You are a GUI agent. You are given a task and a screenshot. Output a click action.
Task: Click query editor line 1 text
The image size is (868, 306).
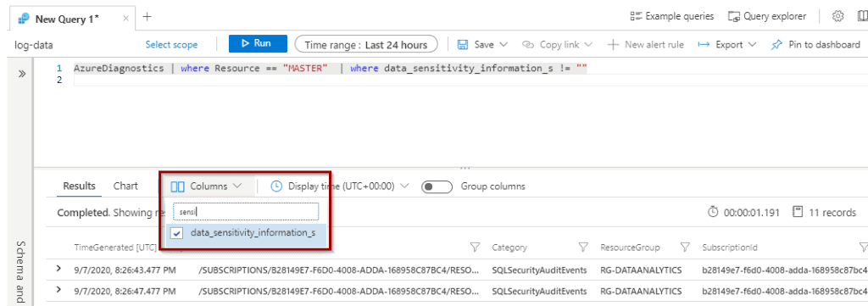pyautogui.click(x=331, y=69)
